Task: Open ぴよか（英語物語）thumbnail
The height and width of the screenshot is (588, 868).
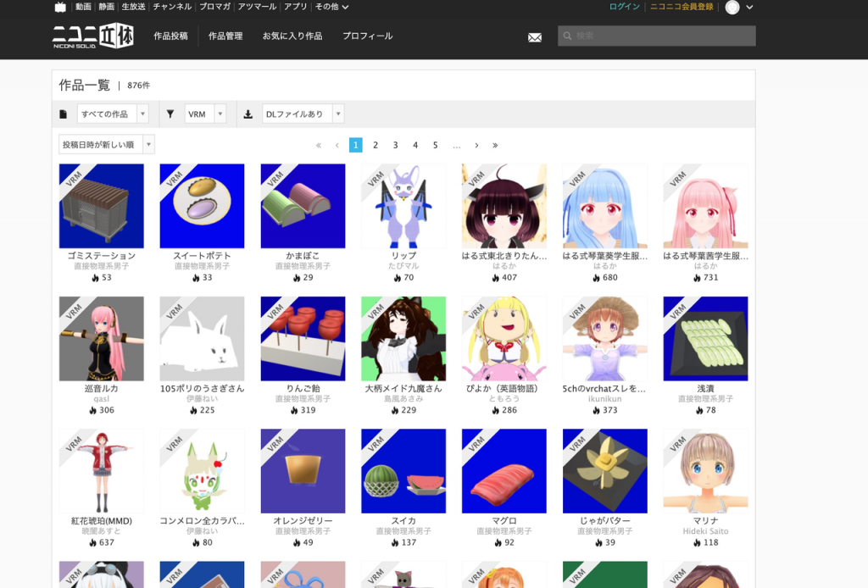Action: 504,339
